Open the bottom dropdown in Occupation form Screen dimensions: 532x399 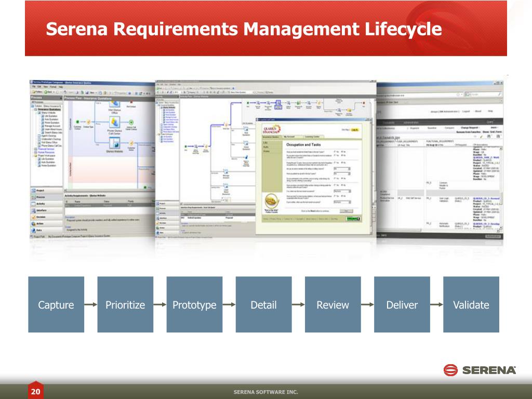(x=342, y=202)
